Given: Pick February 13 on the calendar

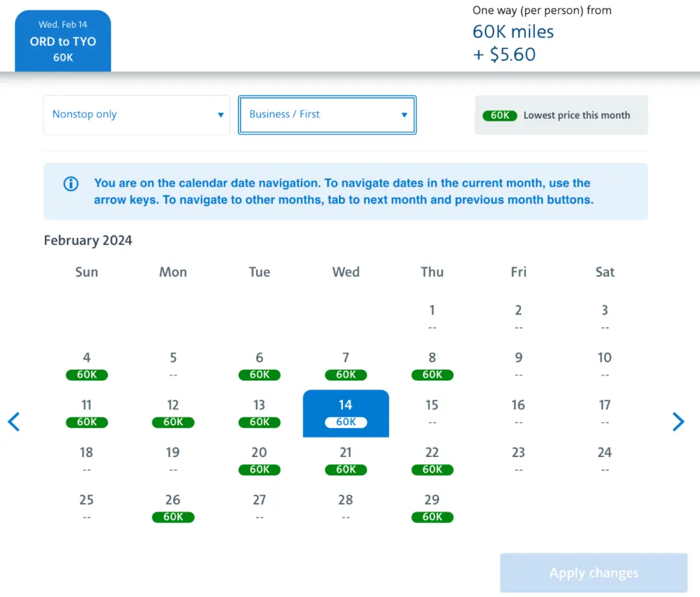Looking at the screenshot, I should (259, 413).
